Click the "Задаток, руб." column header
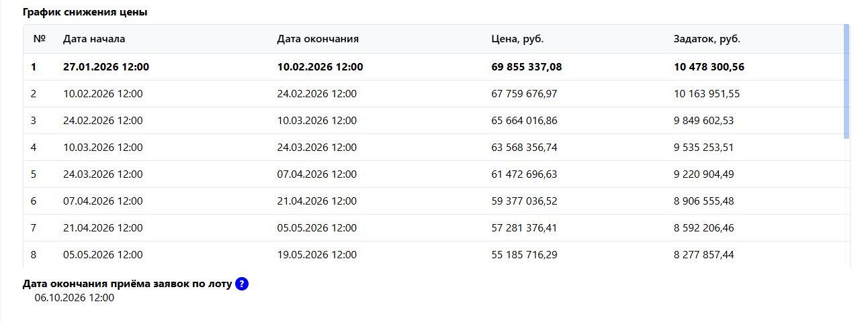 [707, 39]
